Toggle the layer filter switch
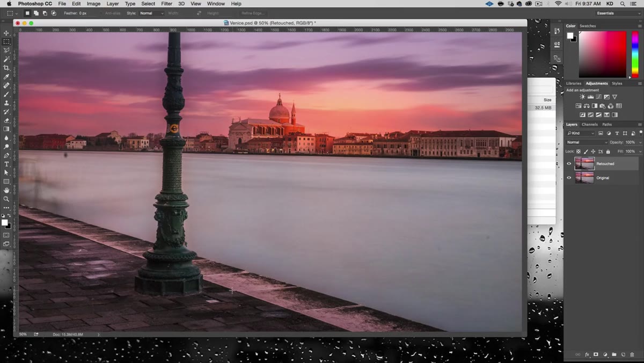This screenshot has height=363, width=644. [x=640, y=133]
